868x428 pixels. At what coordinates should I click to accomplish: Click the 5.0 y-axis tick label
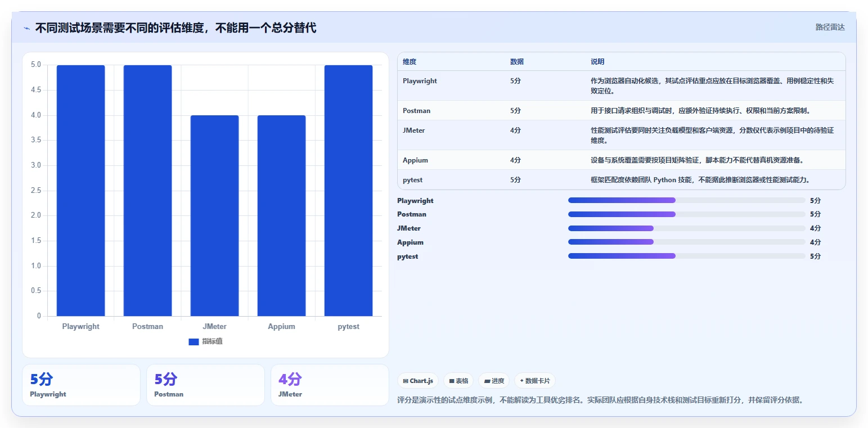(35, 65)
